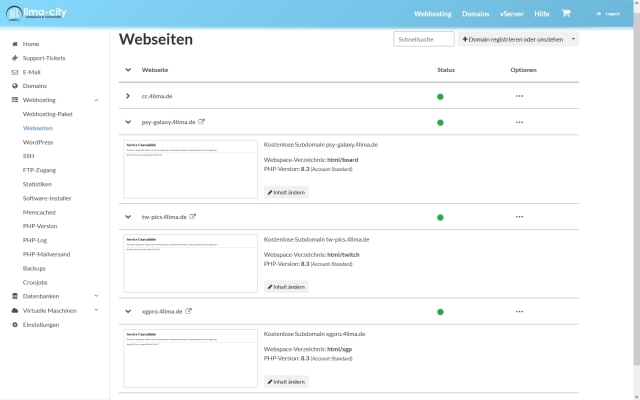Image resolution: width=640 pixels, height=400 pixels.
Task: Collapse the psy-galaxy.4lima.de row
Action: 128,122
